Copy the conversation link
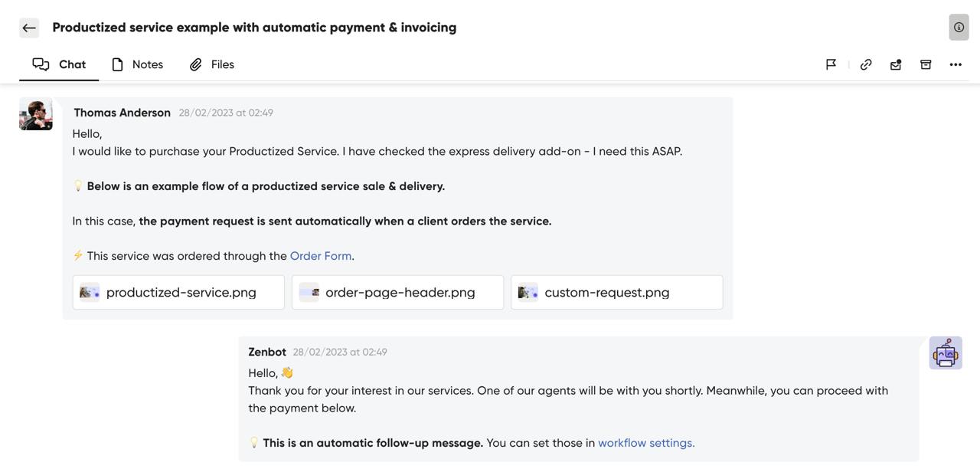 pos(866,64)
